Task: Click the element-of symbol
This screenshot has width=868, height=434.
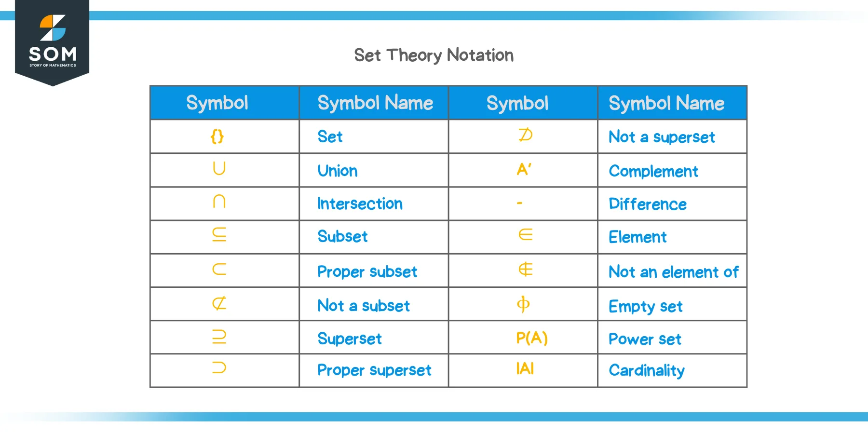Action: [x=525, y=235]
